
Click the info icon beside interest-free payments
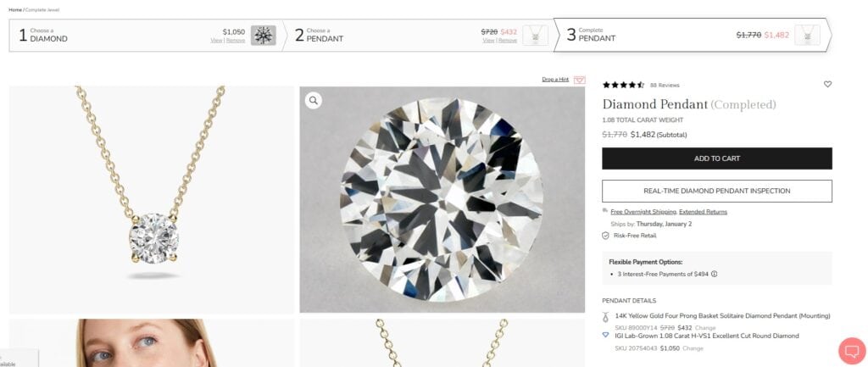click(715, 274)
